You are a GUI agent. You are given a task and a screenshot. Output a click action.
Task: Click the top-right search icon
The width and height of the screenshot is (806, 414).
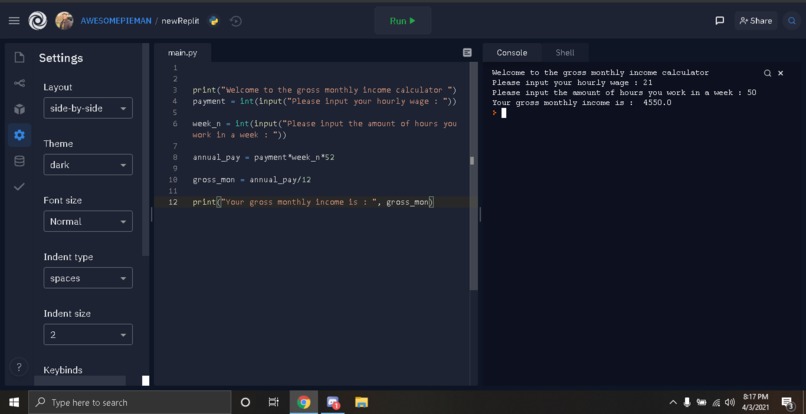(x=791, y=21)
